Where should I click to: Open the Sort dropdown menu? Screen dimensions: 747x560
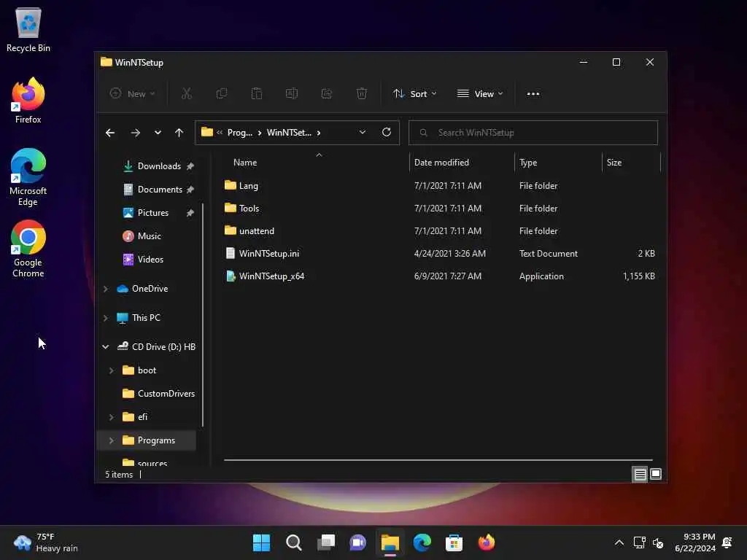tap(414, 94)
